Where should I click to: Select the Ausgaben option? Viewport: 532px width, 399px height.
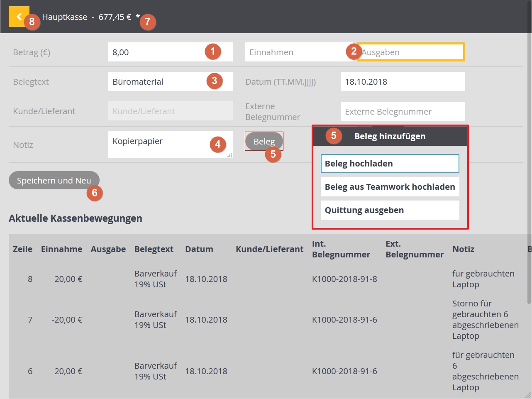[x=411, y=52]
